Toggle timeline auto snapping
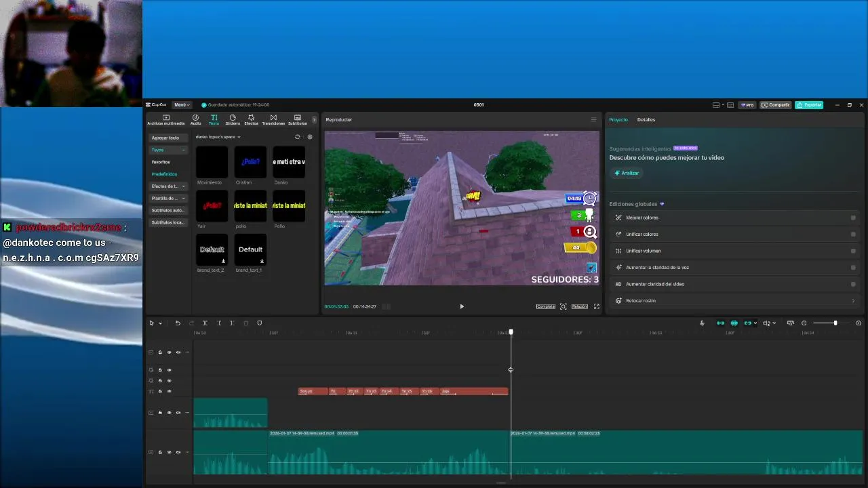Image resolution: width=868 pixels, height=488 pixels. (x=734, y=323)
